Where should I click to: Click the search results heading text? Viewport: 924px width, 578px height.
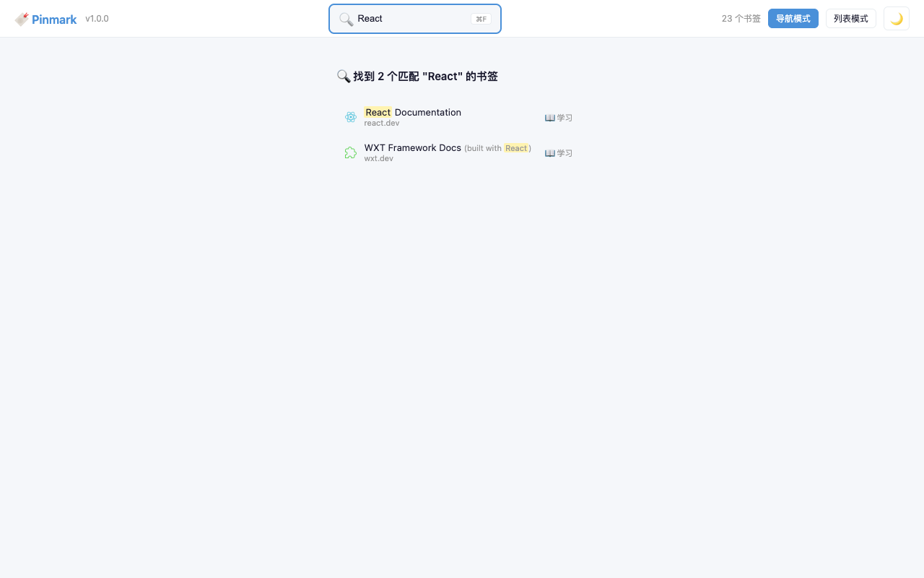point(425,77)
